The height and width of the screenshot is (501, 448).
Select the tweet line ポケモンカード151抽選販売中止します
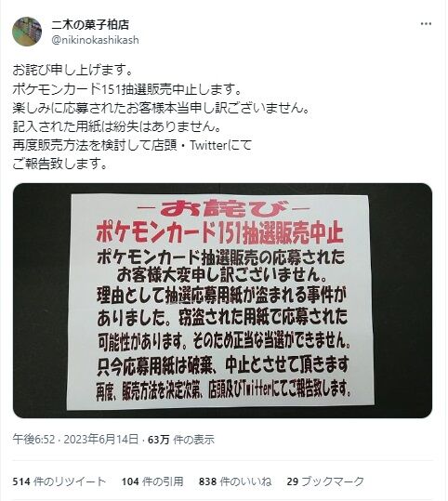click(126, 89)
